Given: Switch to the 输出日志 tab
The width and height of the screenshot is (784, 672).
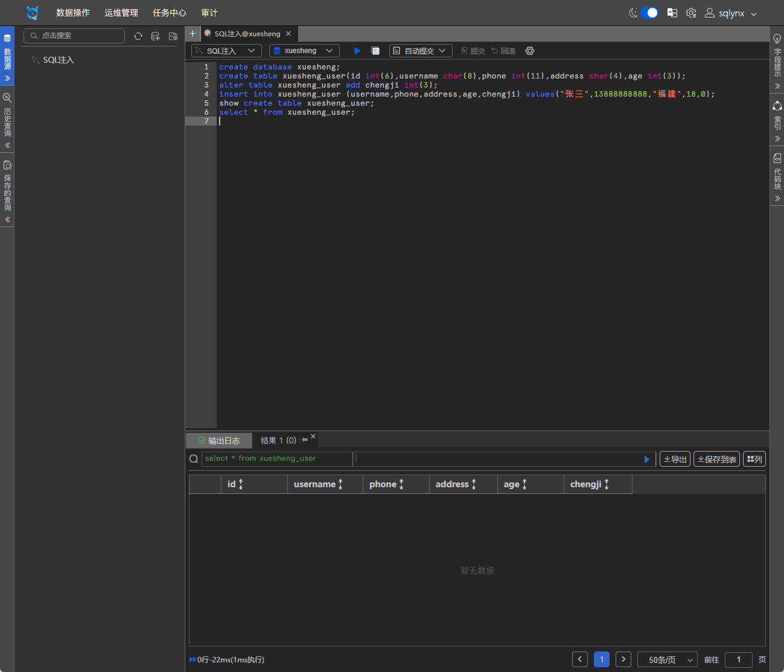Looking at the screenshot, I should click(219, 441).
